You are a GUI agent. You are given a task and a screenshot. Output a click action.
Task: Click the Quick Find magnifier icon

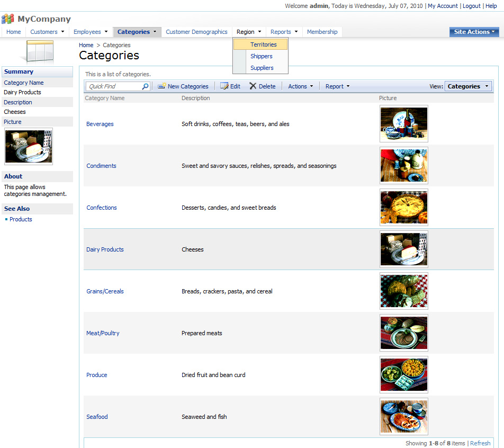pos(145,86)
